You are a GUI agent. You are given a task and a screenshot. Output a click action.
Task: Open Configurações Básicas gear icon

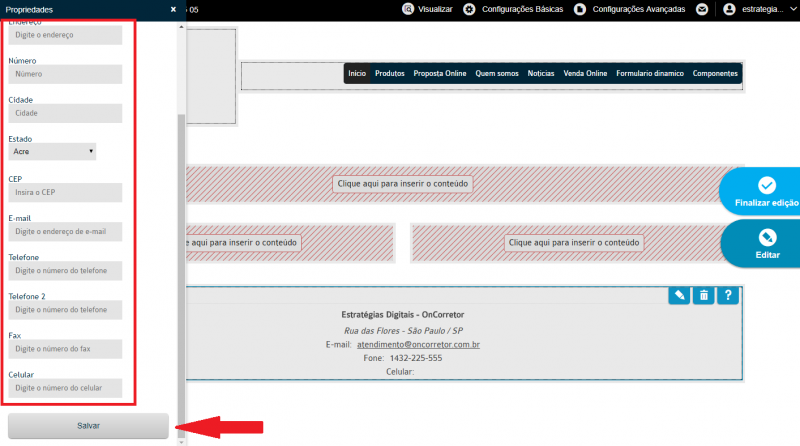click(469, 9)
